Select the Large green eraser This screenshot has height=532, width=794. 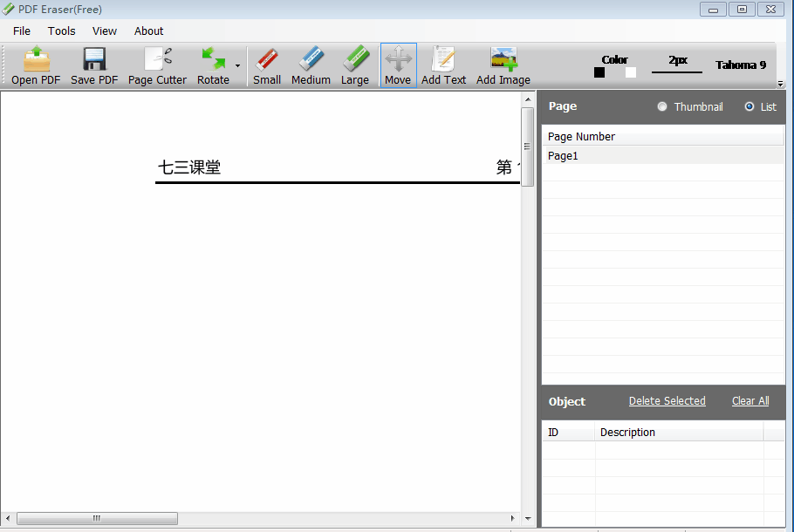(355, 65)
